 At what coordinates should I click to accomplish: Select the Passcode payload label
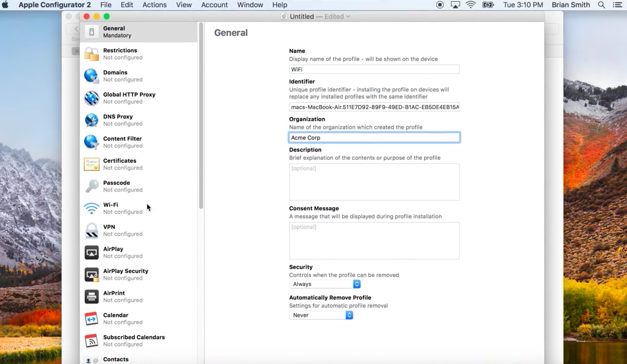point(116,183)
